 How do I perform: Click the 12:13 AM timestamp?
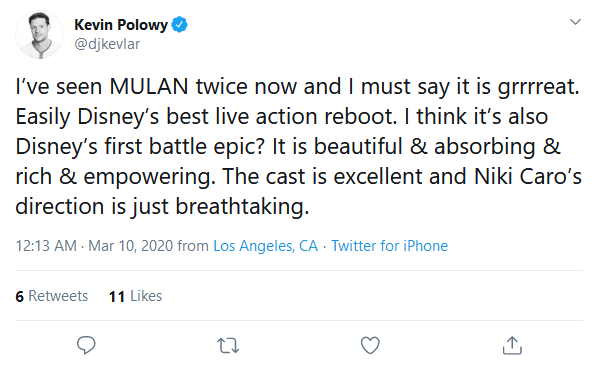tap(46, 246)
